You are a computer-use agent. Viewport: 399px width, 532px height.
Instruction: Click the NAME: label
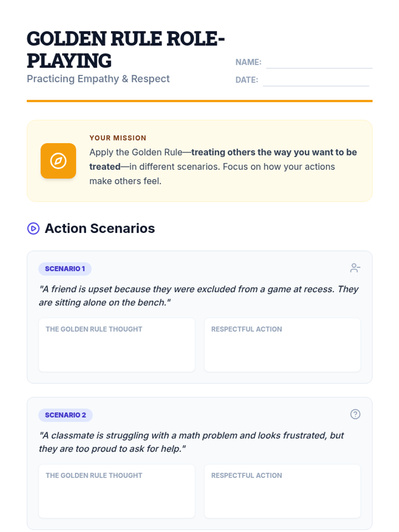(248, 62)
